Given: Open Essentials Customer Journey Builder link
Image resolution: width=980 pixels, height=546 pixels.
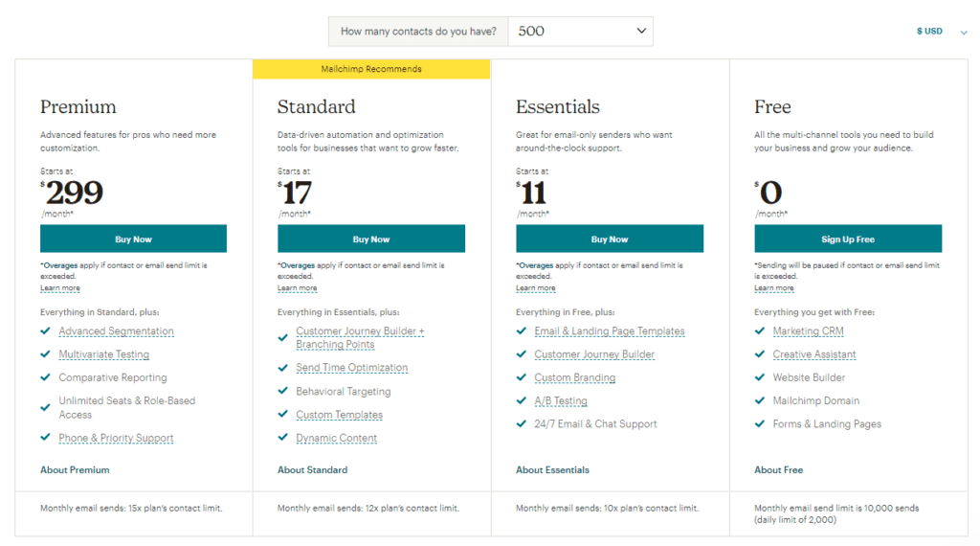Looking at the screenshot, I should pyautogui.click(x=594, y=354).
